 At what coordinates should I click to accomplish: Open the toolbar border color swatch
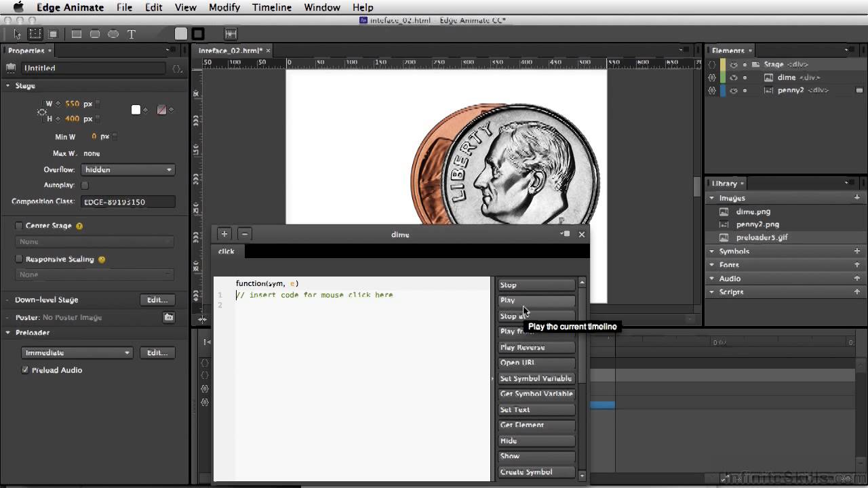coord(198,34)
